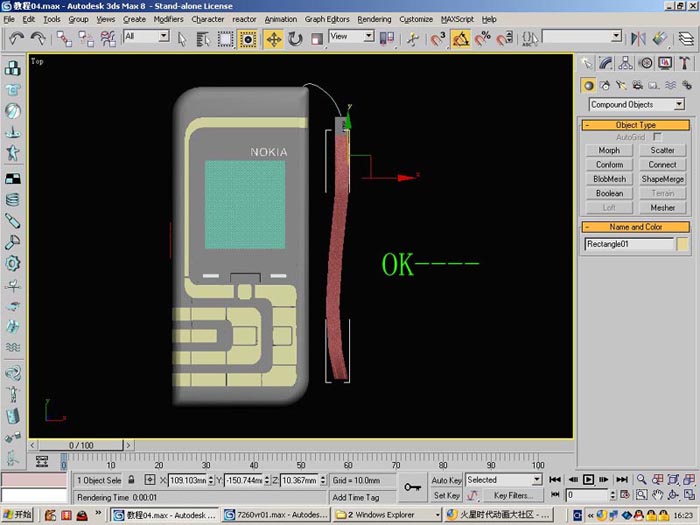The height and width of the screenshot is (525, 700).
Task: Click the Rectangle01 name field
Action: pos(629,244)
